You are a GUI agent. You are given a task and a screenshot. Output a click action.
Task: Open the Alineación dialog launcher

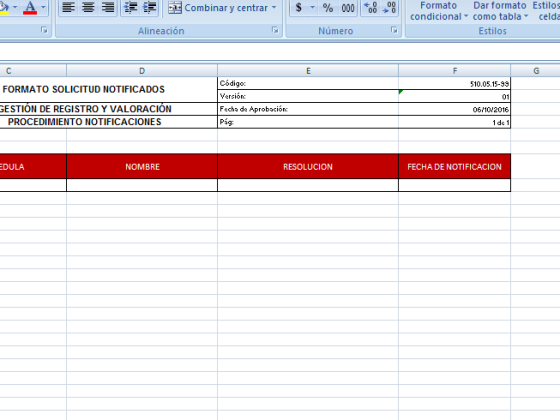click(275, 30)
